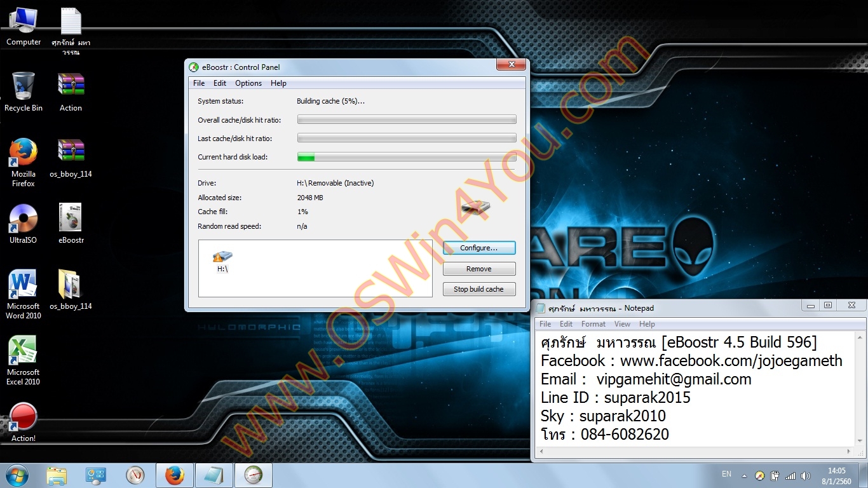Viewport: 868px width, 488px height.
Task: Click the Stop build cache button
Action: (479, 289)
